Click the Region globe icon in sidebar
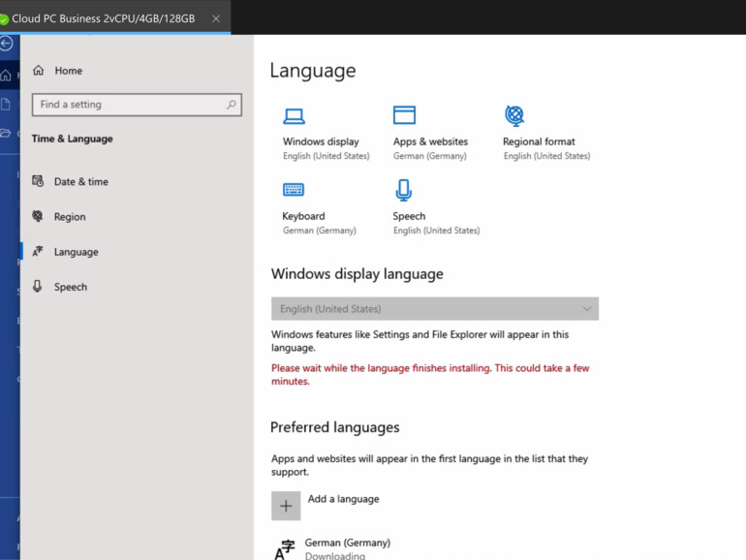The height and width of the screenshot is (560, 746). [38, 216]
